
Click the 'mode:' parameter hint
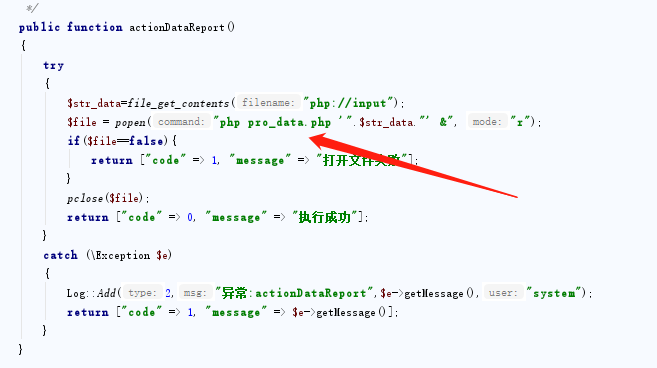point(487,122)
